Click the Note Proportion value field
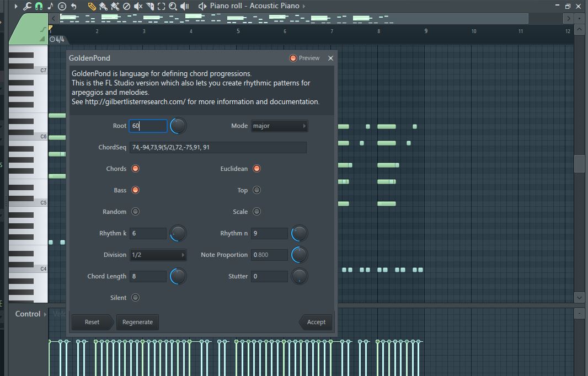 269,255
